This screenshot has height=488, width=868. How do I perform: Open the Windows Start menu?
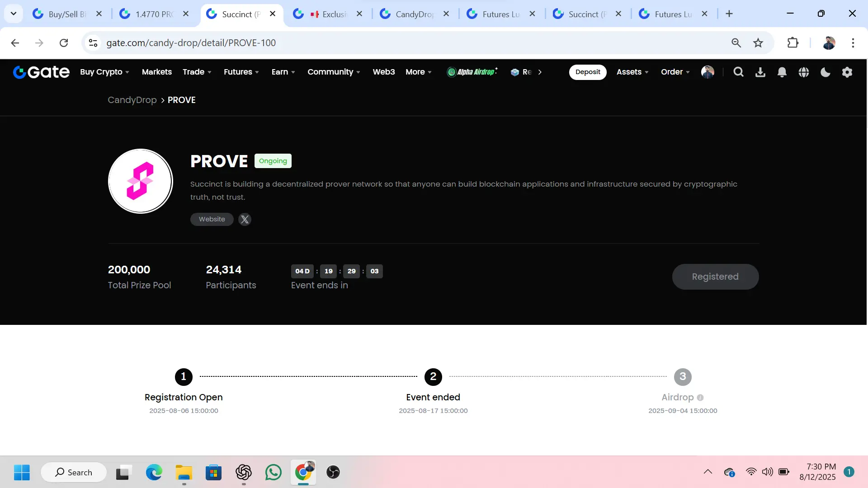click(22, 472)
